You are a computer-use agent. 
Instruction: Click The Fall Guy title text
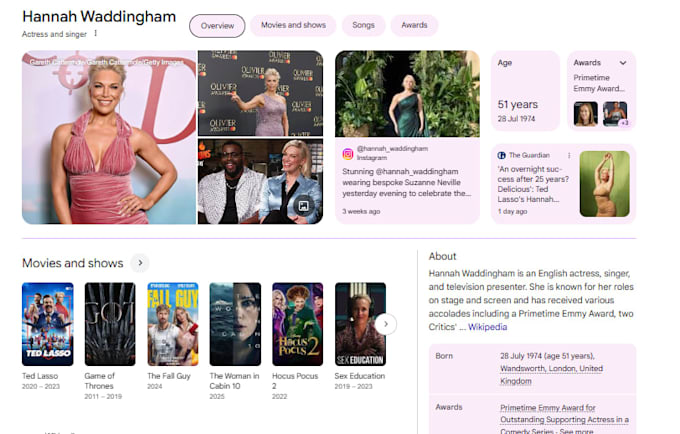(169, 376)
